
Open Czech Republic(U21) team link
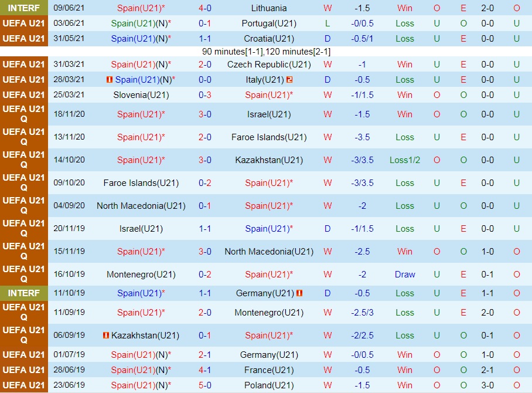pos(269,65)
